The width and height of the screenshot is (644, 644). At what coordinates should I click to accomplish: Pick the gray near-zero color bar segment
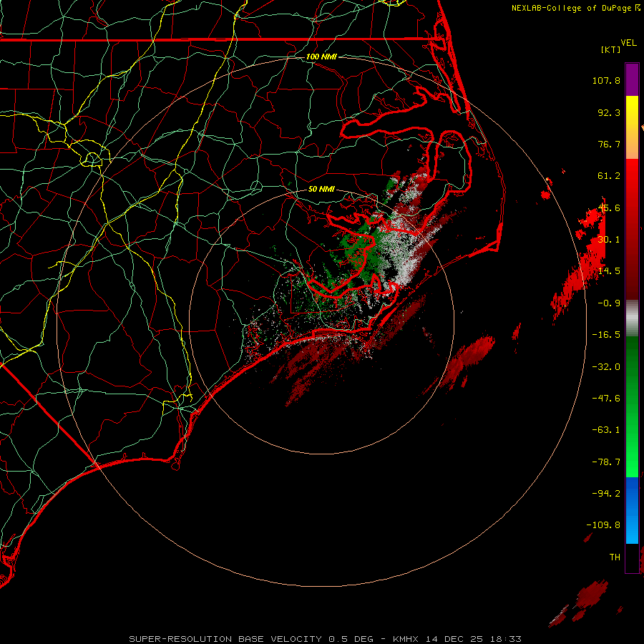(x=632, y=318)
